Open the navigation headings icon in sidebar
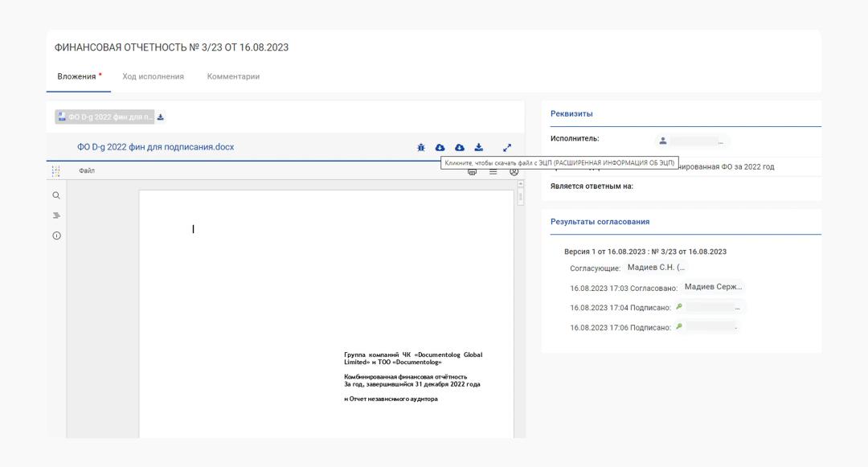Screen dimensions: 868x467 click(56, 215)
